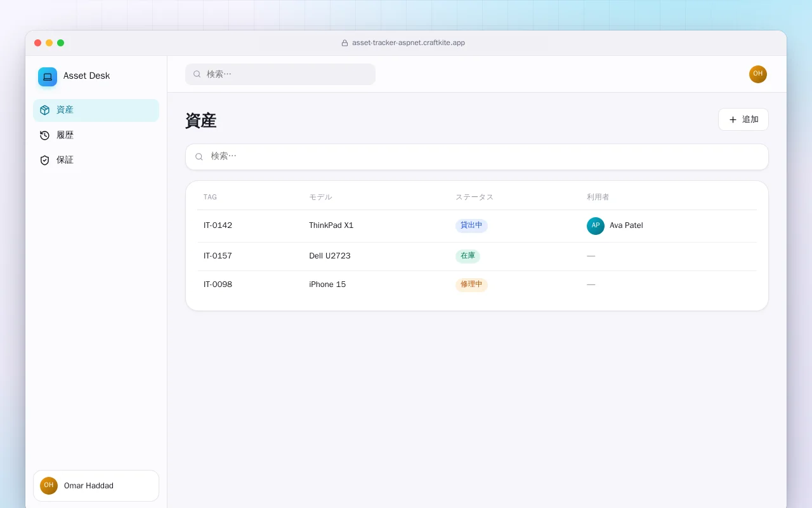Click the AP avatar for Ava Patel

[x=596, y=226]
